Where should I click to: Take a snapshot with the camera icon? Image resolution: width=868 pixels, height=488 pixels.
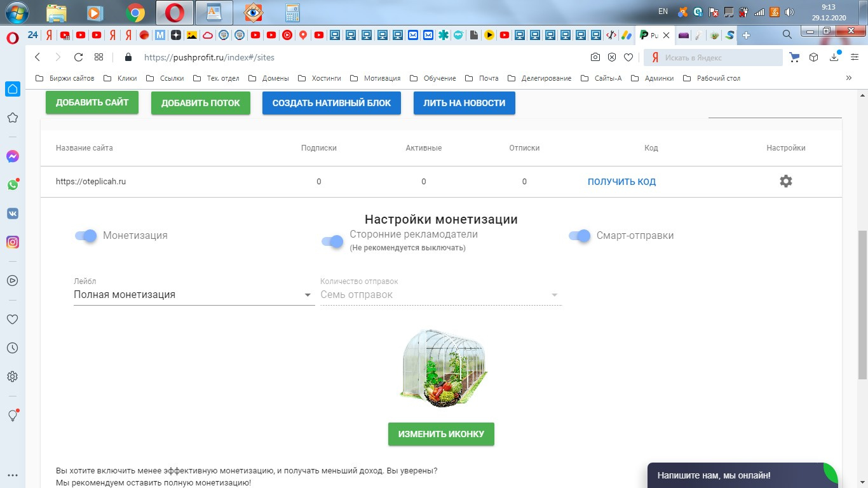click(x=595, y=57)
